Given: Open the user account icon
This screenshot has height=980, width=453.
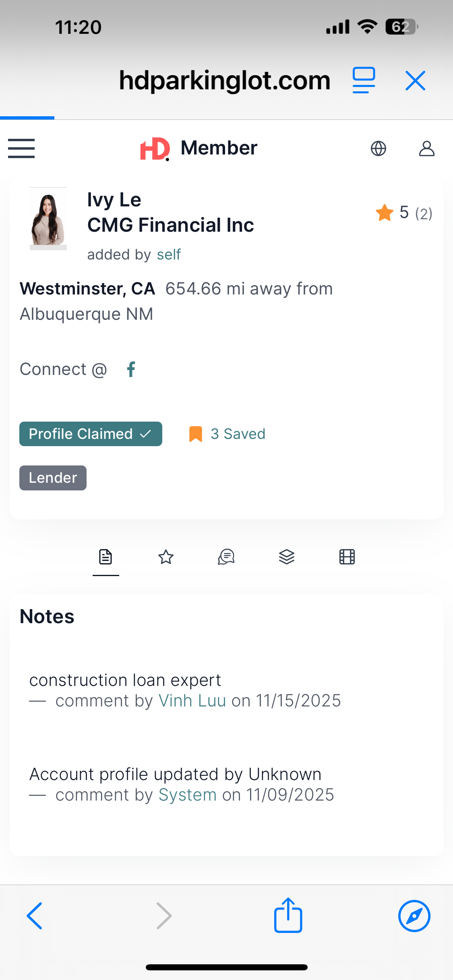Looking at the screenshot, I should coord(426,148).
